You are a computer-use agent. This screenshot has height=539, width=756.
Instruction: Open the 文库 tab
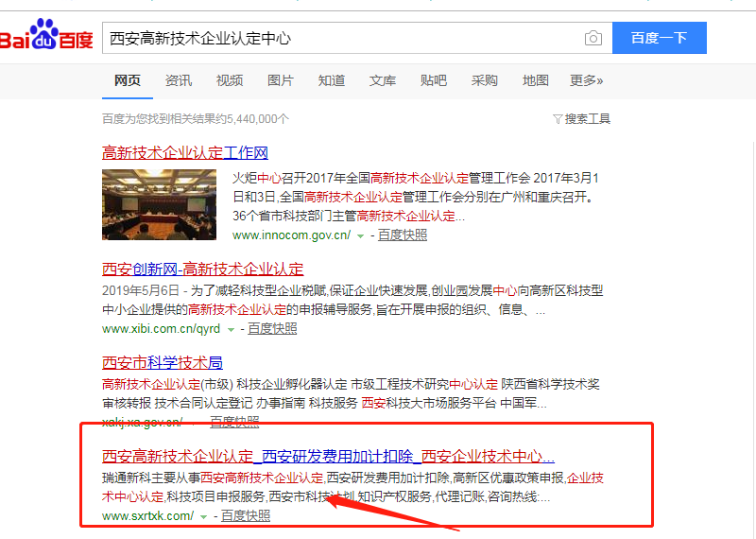382,80
